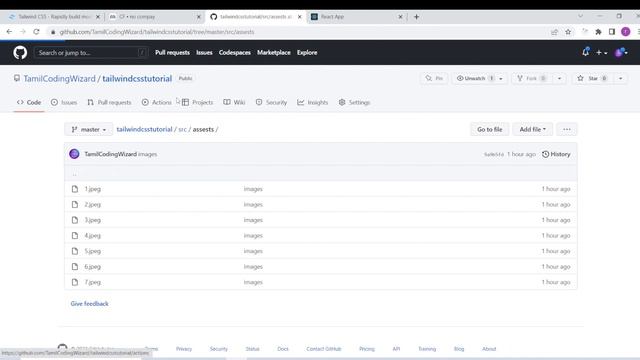The height and width of the screenshot is (360, 640).
Task: Open the 3.jpeg file
Action: point(93,220)
